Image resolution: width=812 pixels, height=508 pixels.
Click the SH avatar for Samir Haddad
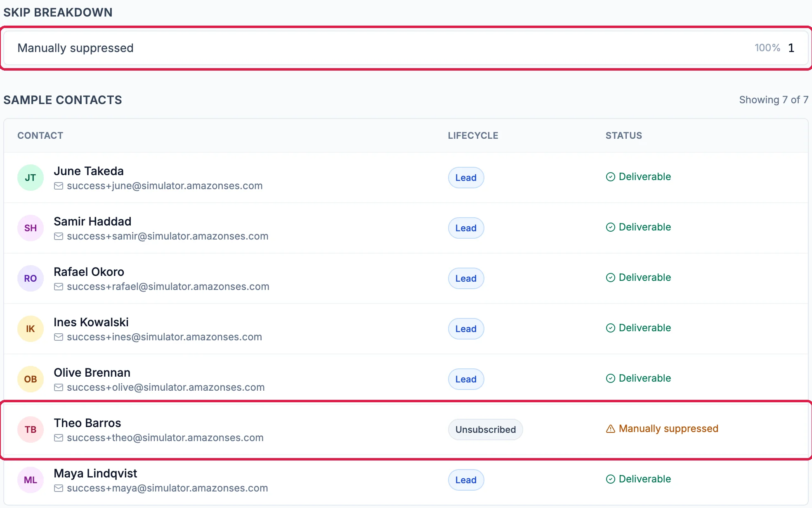(x=31, y=228)
